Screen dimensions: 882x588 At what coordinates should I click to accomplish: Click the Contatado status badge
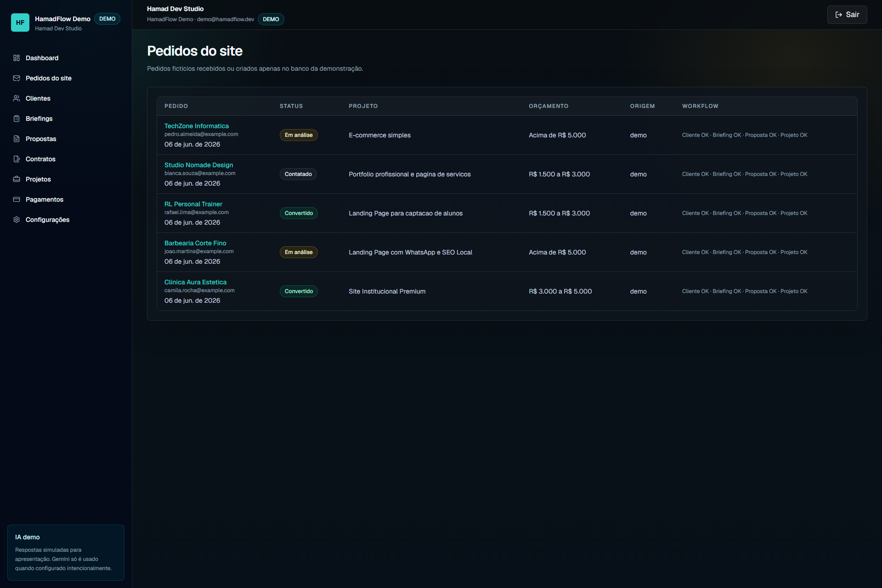pyautogui.click(x=298, y=174)
